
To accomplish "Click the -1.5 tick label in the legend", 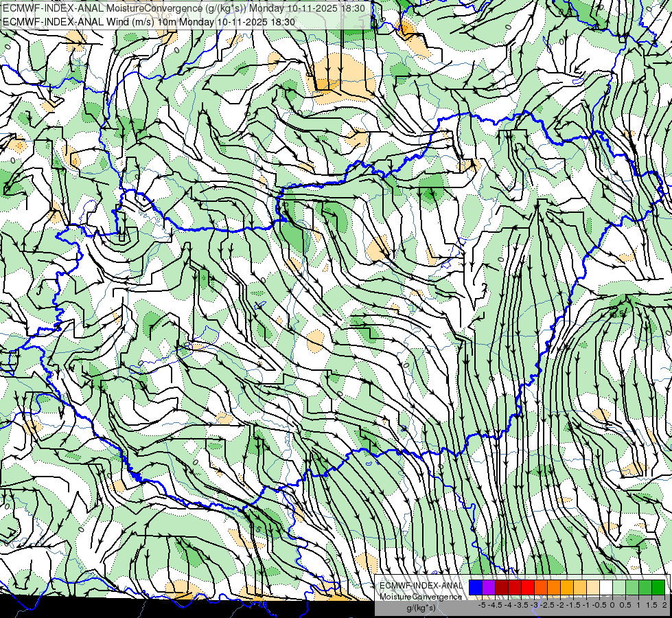I will point(573,605).
